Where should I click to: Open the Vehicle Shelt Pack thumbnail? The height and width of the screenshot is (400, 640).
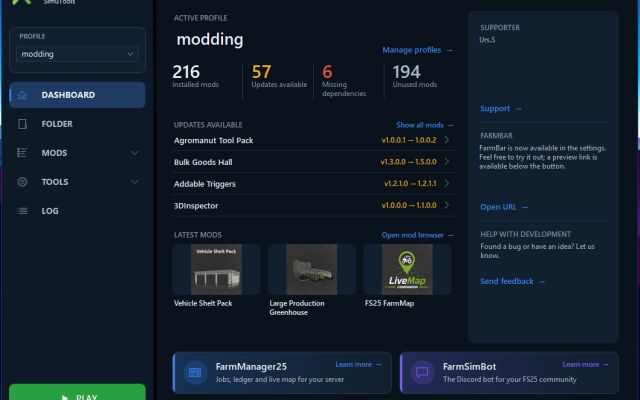click(216, 269)
